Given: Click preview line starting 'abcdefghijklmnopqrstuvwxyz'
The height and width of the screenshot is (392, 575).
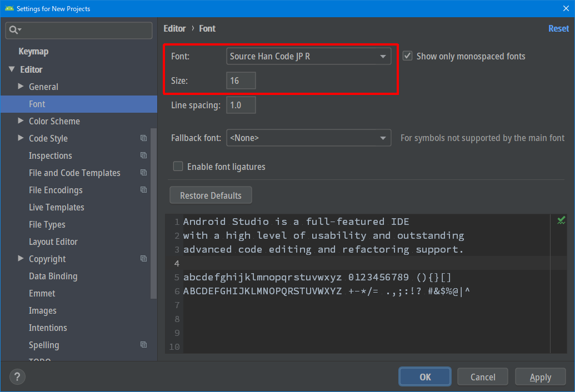Looking at the screenshot, I should [x=317, y=277].
